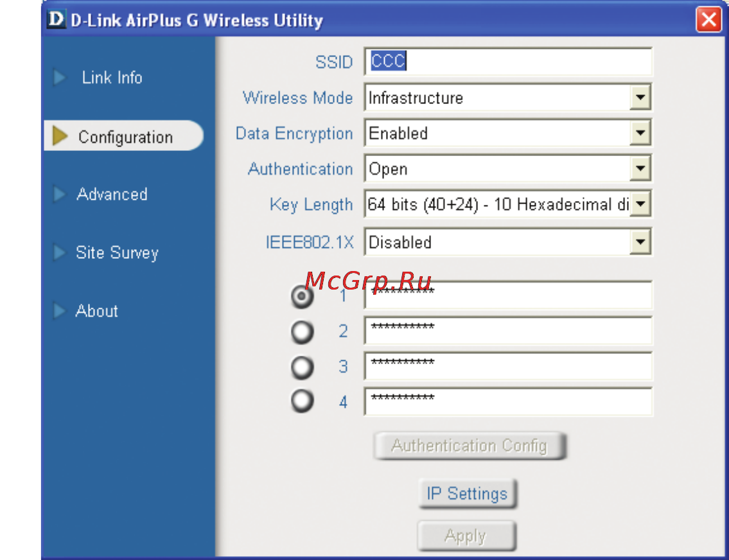Expand the Authentication dropdown arrow

640,168
